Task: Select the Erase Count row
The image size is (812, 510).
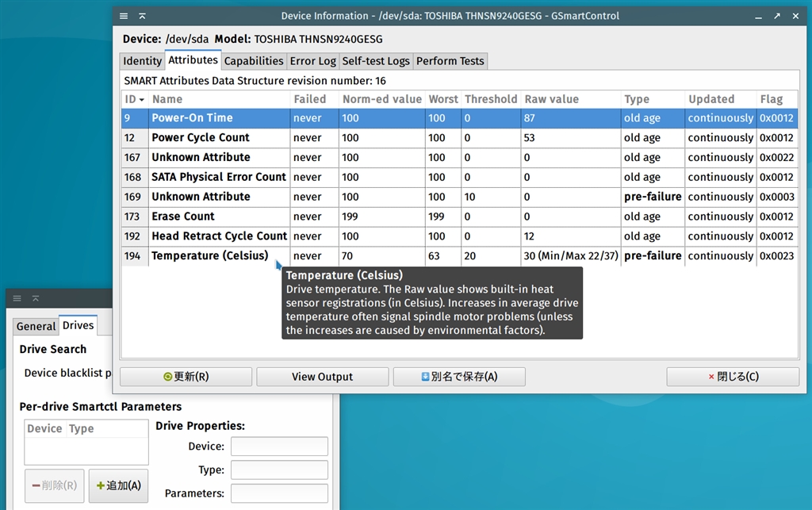Action: coord(459,217)
